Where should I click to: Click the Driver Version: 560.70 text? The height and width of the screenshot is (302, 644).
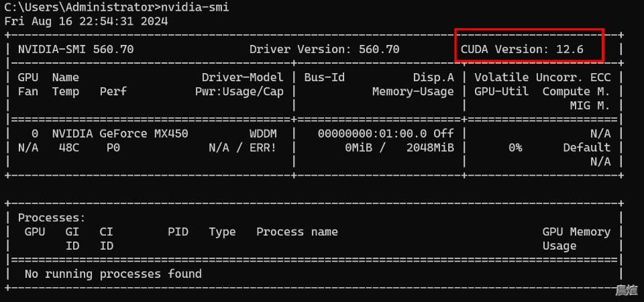tap(324, 49)
